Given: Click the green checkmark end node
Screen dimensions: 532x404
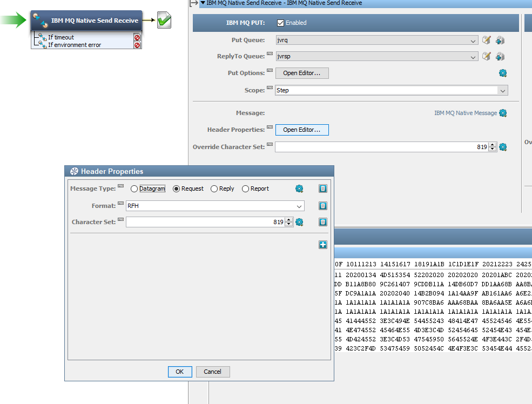Looking at the screenshot, I should (x=164, y=21).
